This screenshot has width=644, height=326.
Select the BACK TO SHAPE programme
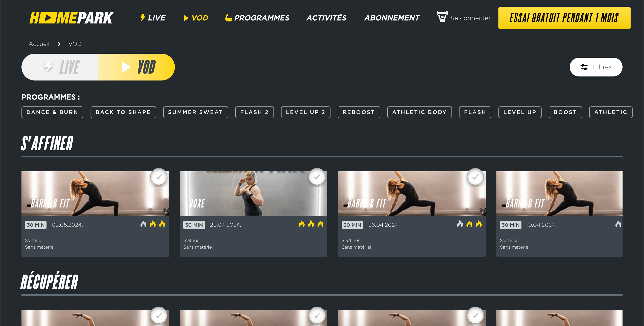coord(123,112)
